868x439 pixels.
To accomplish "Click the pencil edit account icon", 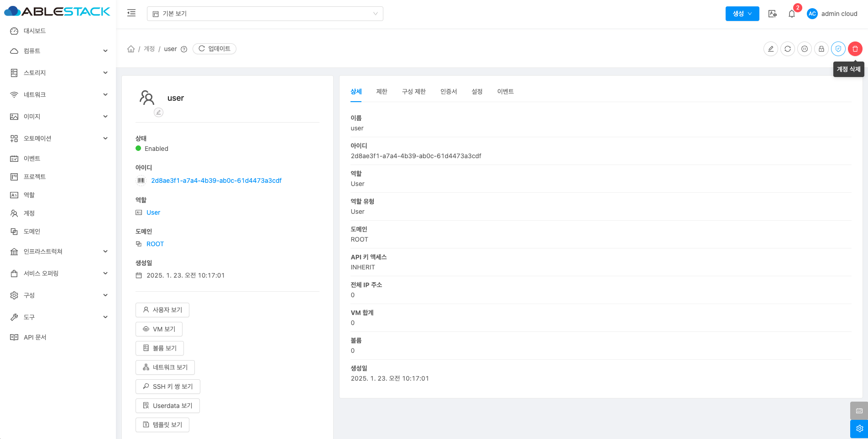I will 771,49.
